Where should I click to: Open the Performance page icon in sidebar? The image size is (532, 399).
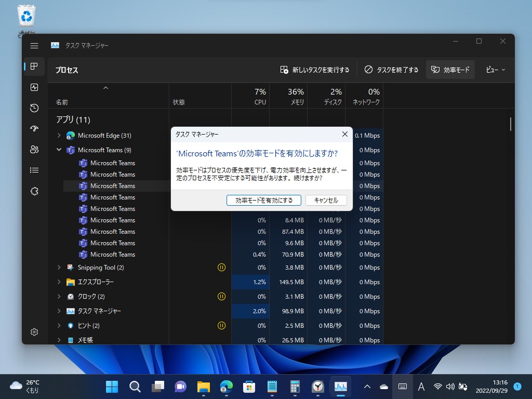coord(34,87)
